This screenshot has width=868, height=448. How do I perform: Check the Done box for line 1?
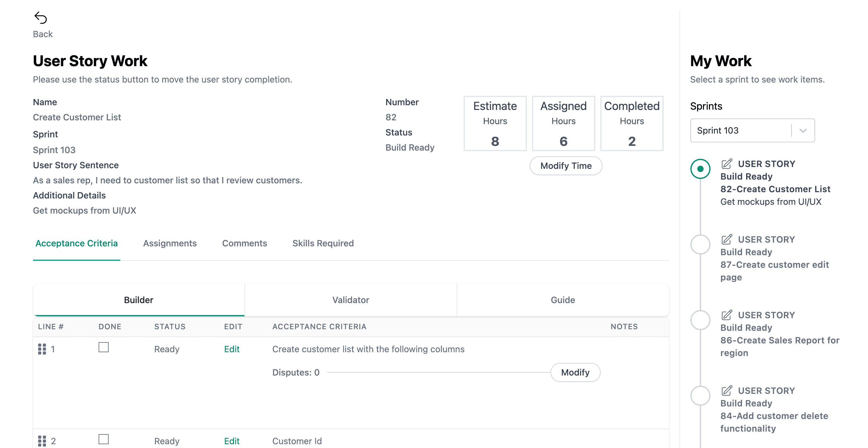click(x=103, y=347)
